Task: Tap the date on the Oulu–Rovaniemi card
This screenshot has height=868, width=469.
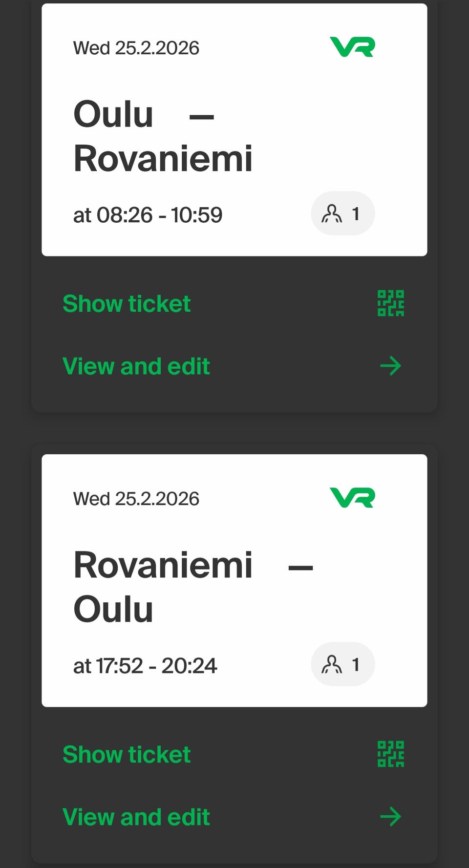Action: [x=136, y=48]
